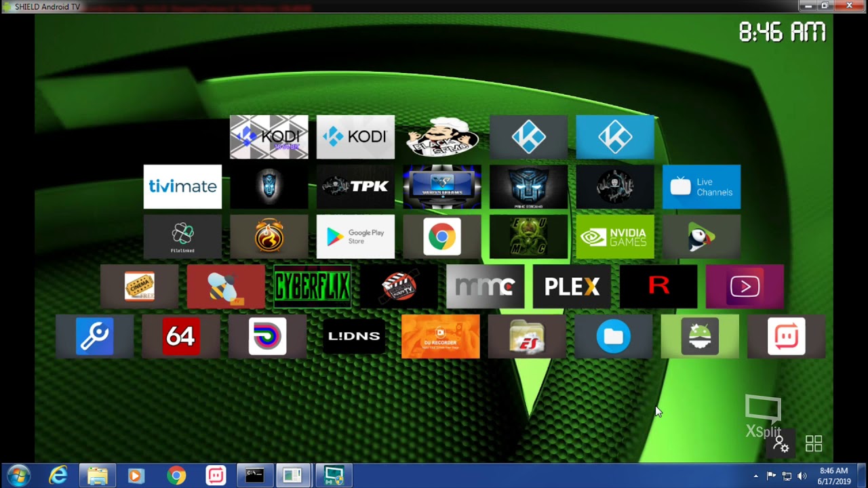
Task: Click the taskbar clock showing 6/17/2019
Action: coord(833,476)
